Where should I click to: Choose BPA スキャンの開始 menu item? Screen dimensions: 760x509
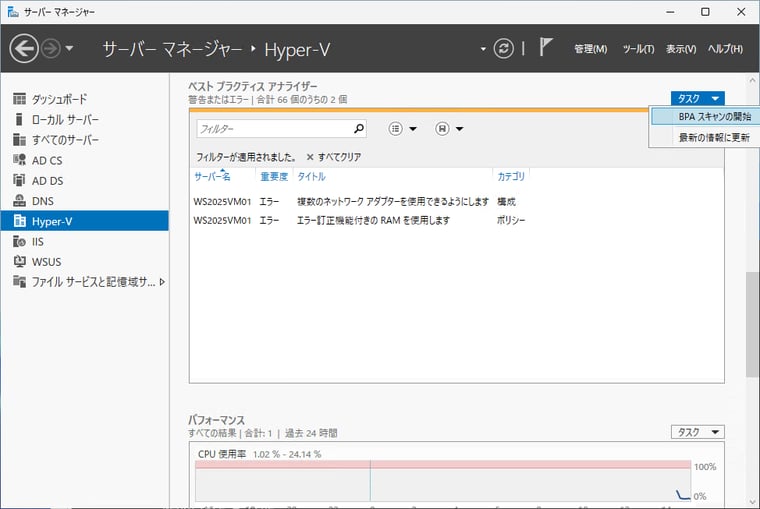[x=705, y=117]
